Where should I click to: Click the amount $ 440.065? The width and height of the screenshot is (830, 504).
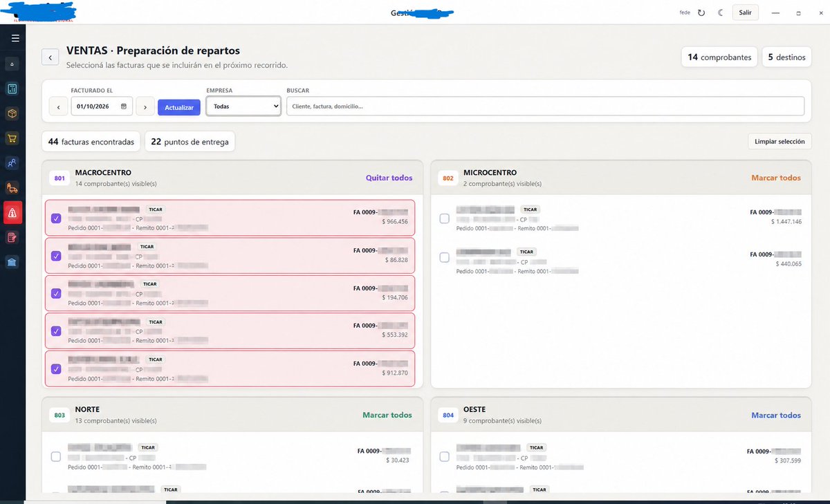pyautogui.click(x=788, y=263)
